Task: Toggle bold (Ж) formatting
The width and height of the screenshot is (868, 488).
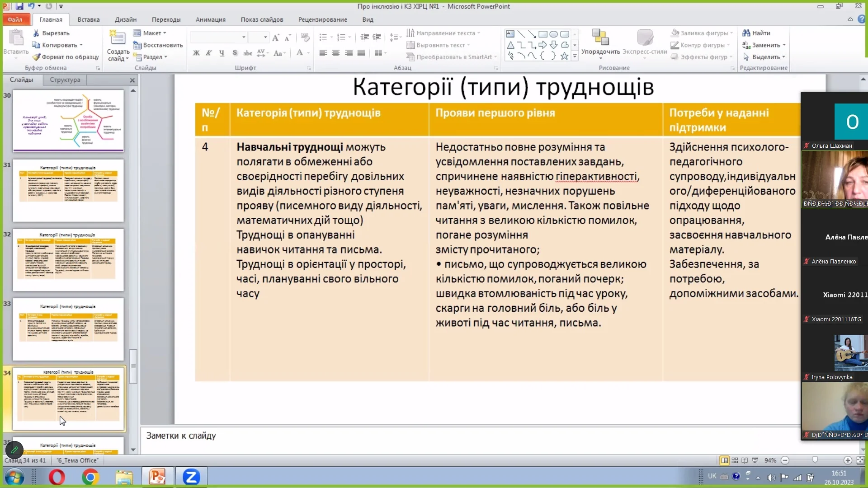Action: tap(196, 53)
